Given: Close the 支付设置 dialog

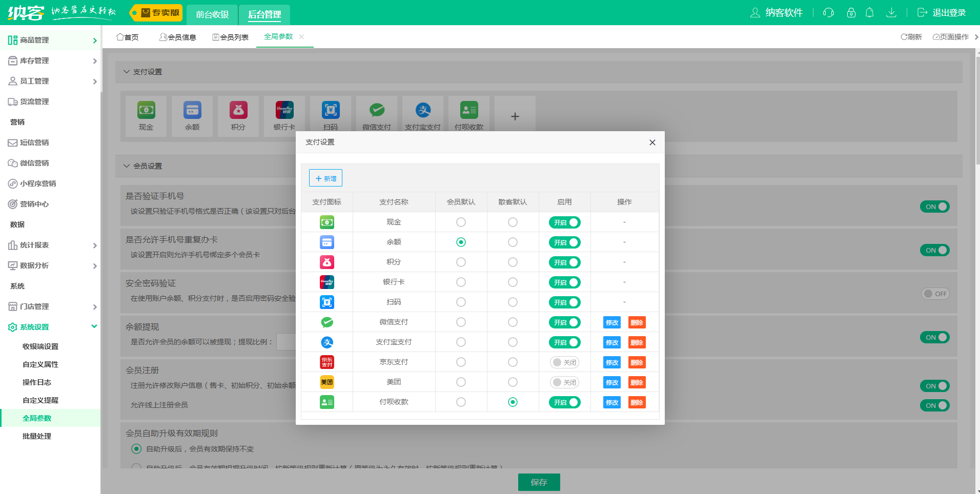Looking at the screenshot, I should [652, 142].
